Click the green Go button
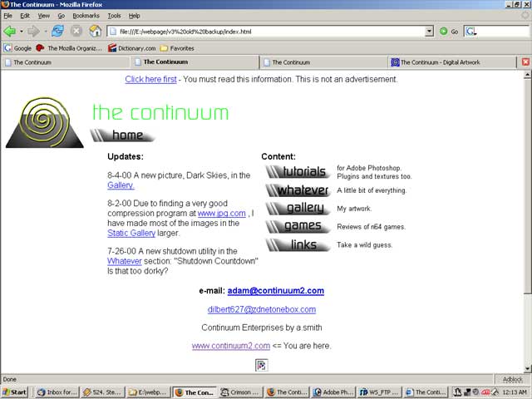 [446, 31]
